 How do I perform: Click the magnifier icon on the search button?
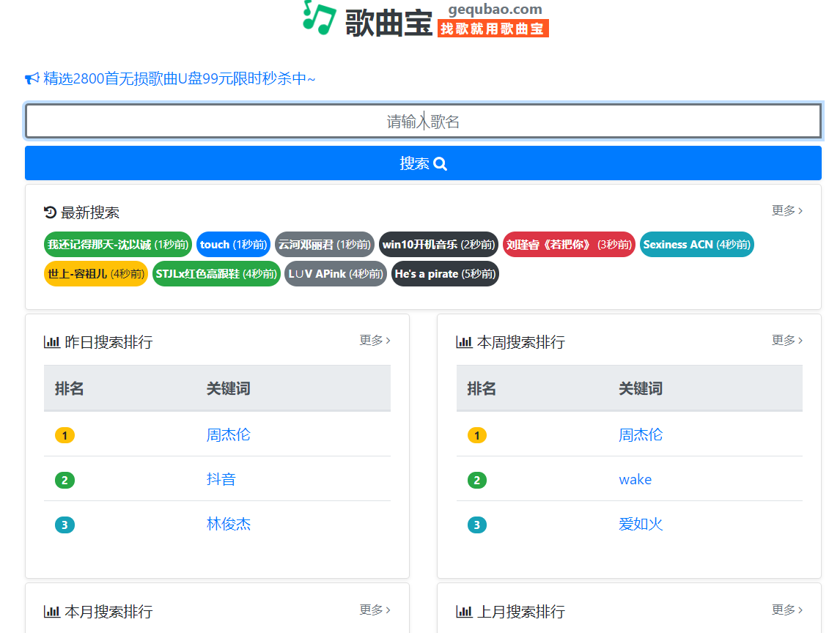441,163
